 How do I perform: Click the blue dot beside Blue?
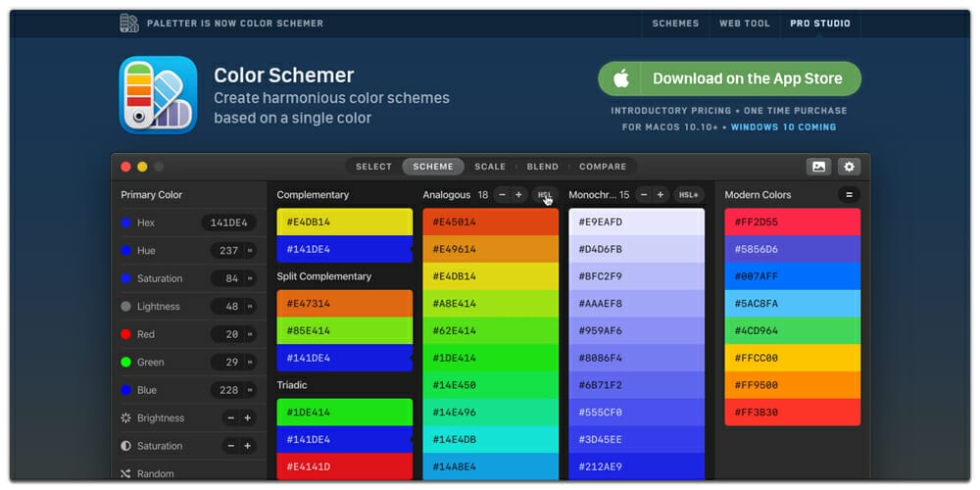point(125,390)
